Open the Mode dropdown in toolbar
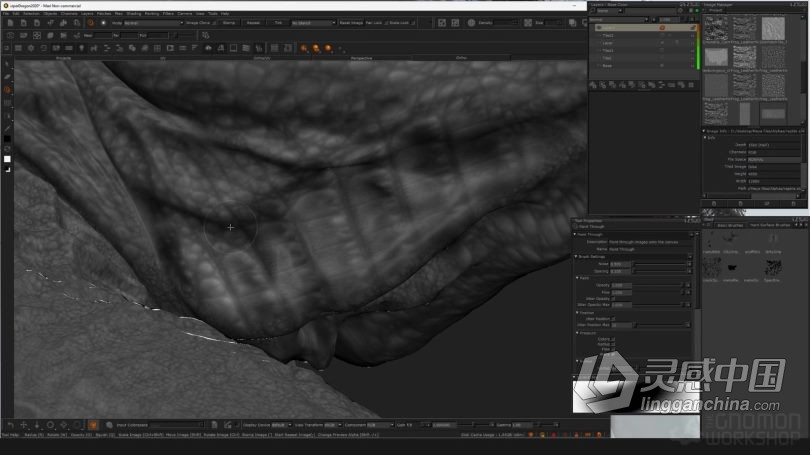This screenshot has height=455, width=810. coord(153,23)
